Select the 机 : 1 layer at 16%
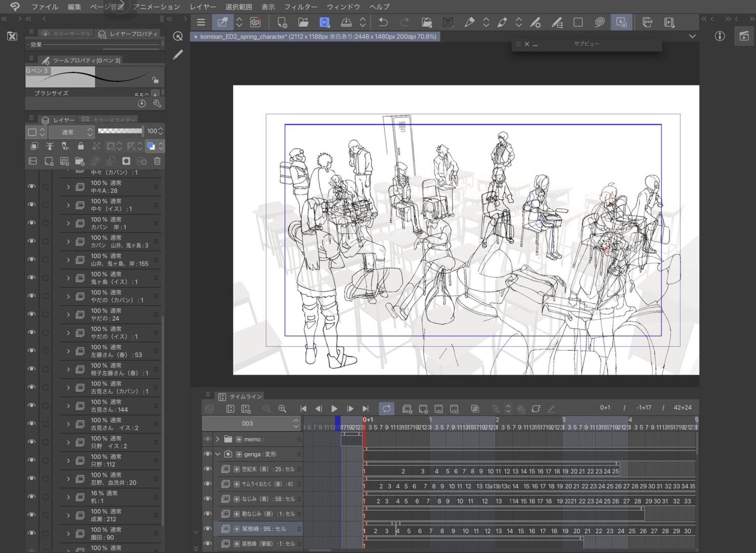 tap(110, 497)
